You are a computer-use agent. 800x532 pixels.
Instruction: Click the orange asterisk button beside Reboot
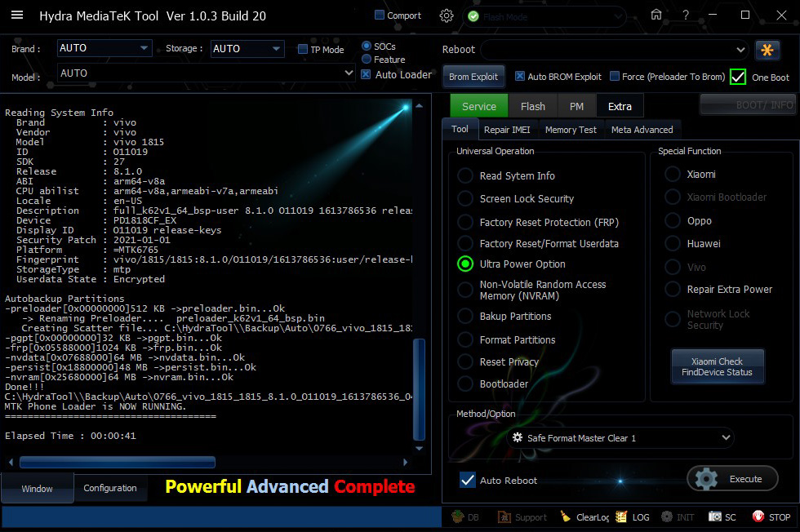coord(767,50)
